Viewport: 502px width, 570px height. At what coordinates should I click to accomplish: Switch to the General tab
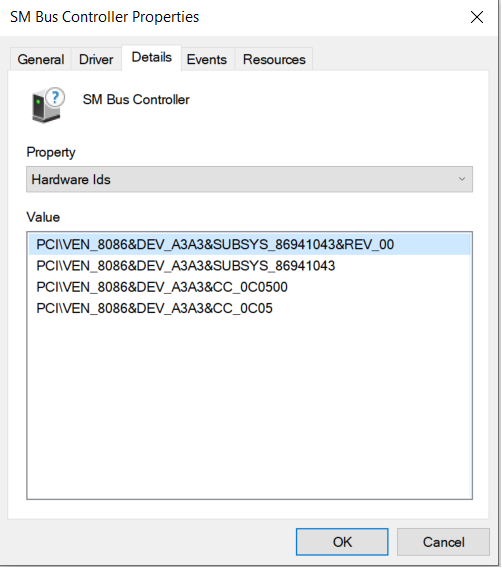point(41,59)
